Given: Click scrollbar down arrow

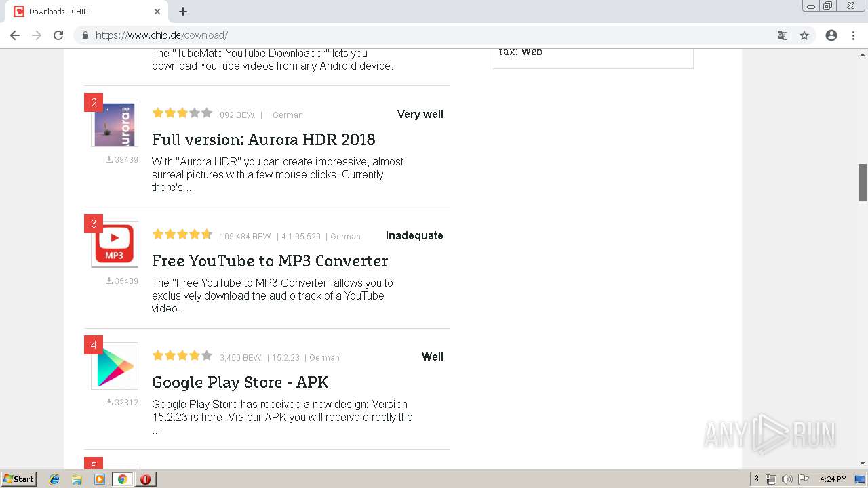Looking at the screenshot, I should tap(863, 464).
